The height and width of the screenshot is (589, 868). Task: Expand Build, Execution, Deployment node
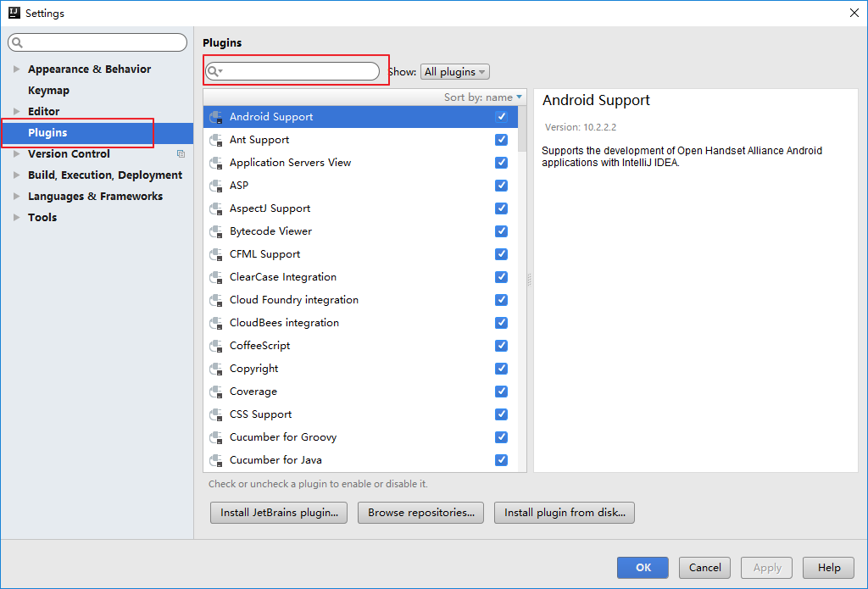click(17, 175)
